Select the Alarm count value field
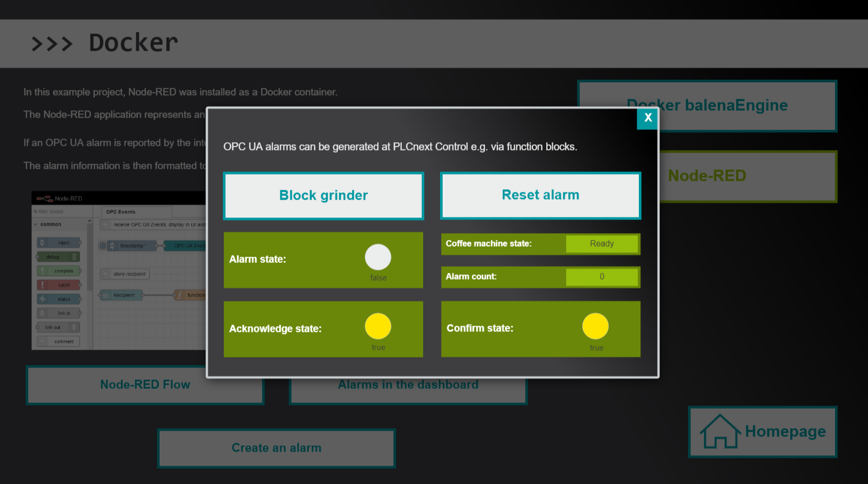 602,276
